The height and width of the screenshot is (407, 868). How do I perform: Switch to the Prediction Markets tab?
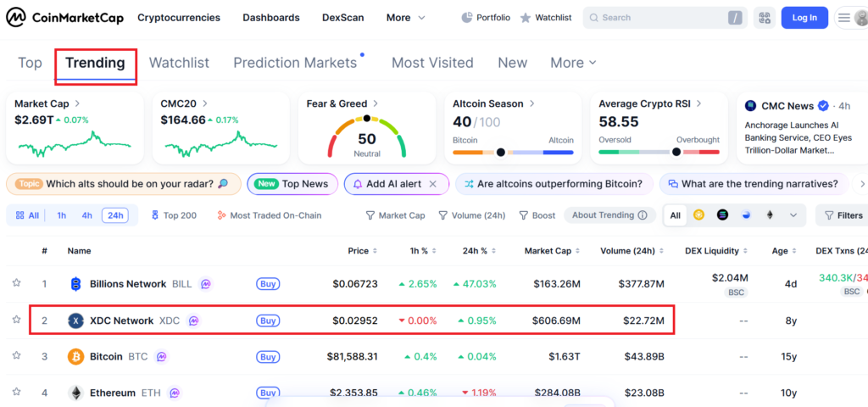pyautogui.click(x=295, y=63)
